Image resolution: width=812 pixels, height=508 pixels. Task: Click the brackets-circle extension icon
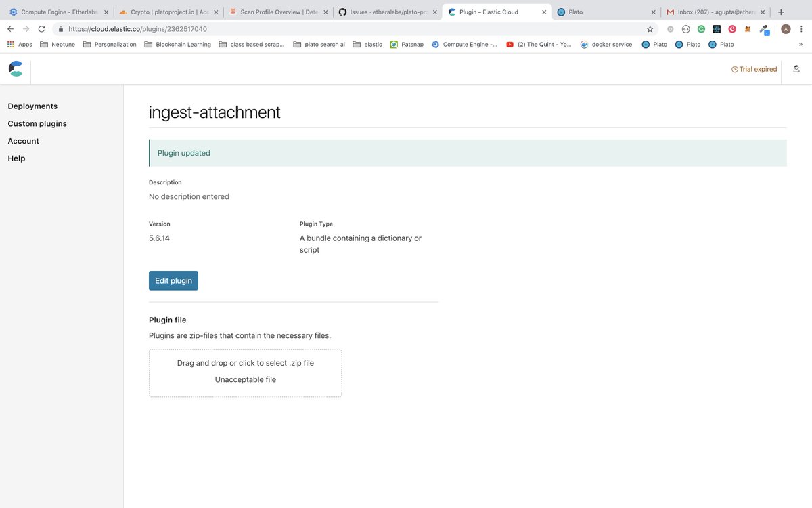685,29
